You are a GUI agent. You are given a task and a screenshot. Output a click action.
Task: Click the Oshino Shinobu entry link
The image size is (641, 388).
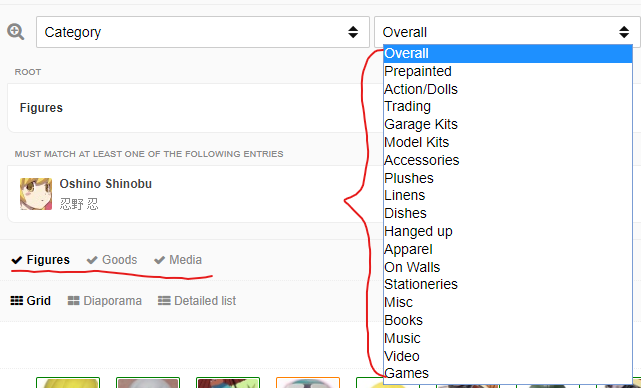click(105, 184)
